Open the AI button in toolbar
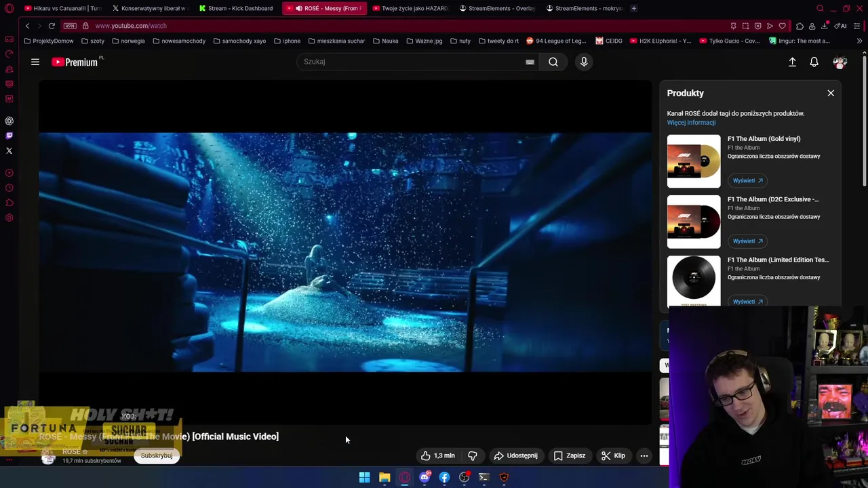The width and height of the screenshot is (868, 488). tap(840, 26)
